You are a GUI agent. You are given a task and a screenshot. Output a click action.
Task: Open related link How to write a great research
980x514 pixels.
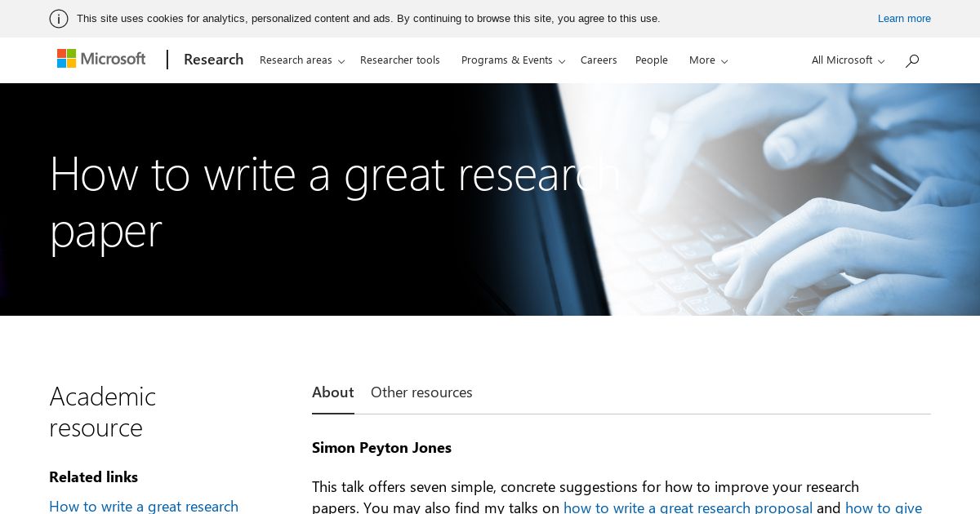click(x=144, y=507)
